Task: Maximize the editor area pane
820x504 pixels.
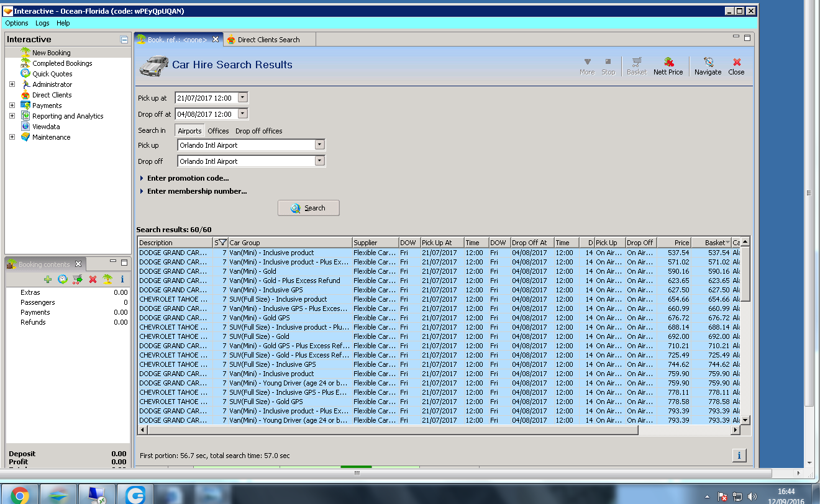Action: click(747, 37)
